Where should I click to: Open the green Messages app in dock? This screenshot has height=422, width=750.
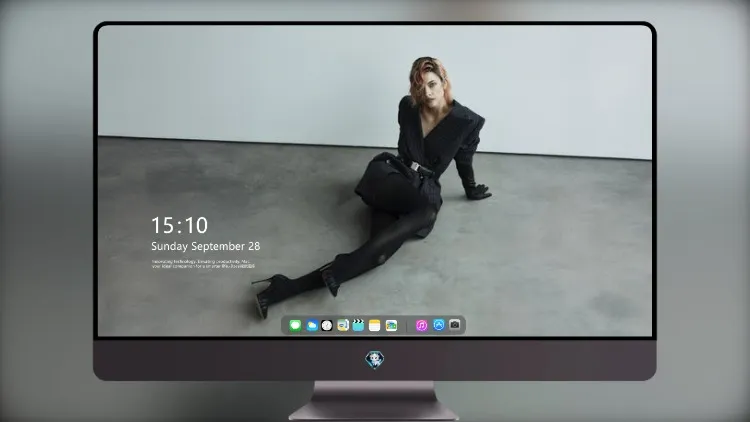(x=295, y=325)
